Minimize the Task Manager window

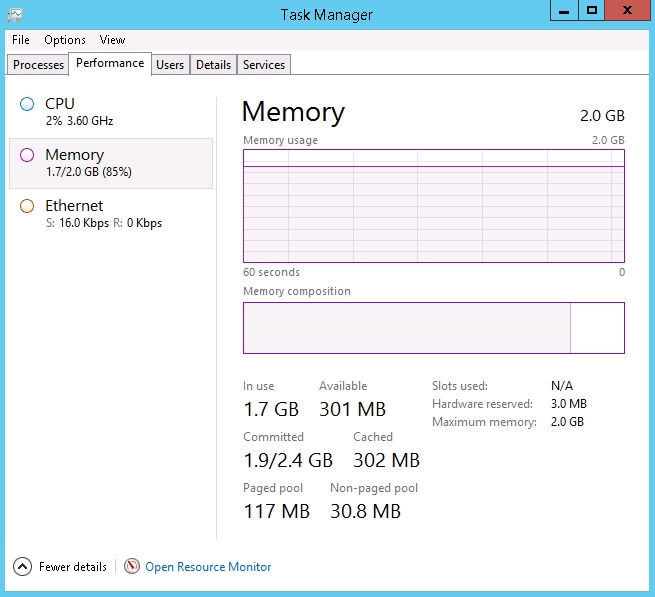click(564, 10)
